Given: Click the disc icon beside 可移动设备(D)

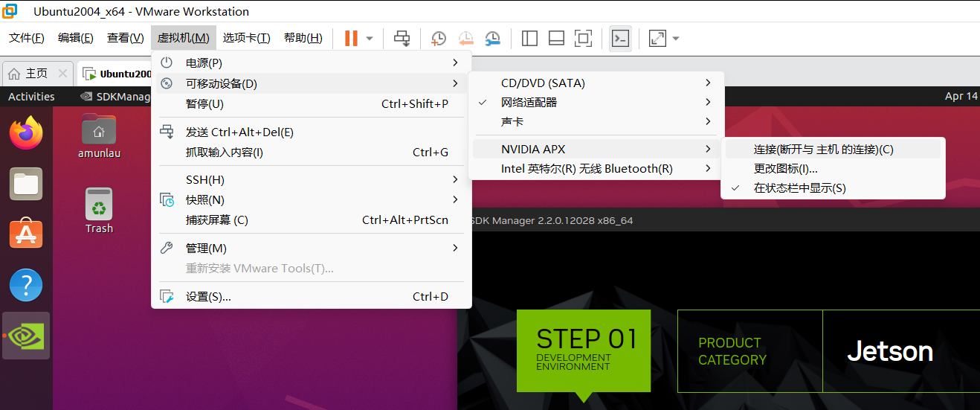Looking at the screenshot, I should 167,83.
